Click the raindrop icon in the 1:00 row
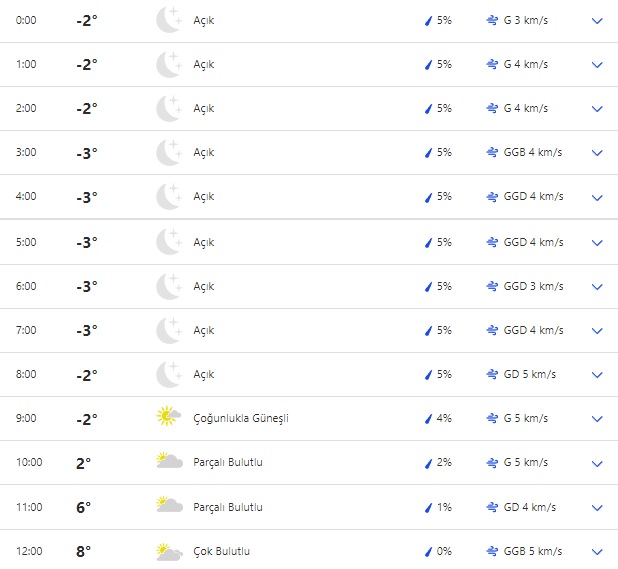The image size is (618, 569). click(428, 64)
